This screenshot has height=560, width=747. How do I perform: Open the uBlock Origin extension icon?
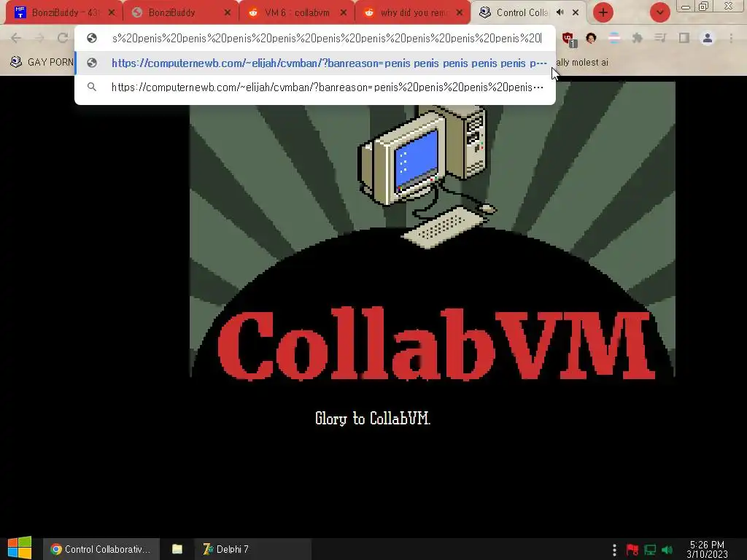point(568,39)
